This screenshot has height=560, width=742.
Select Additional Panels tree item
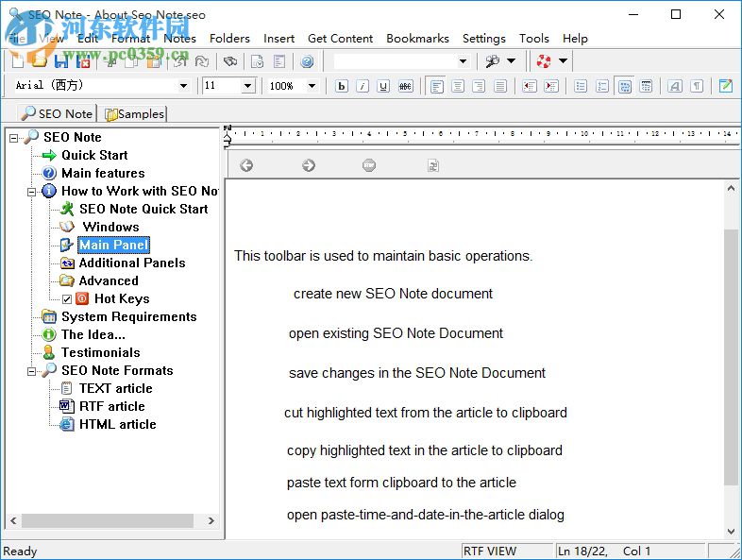132,263
